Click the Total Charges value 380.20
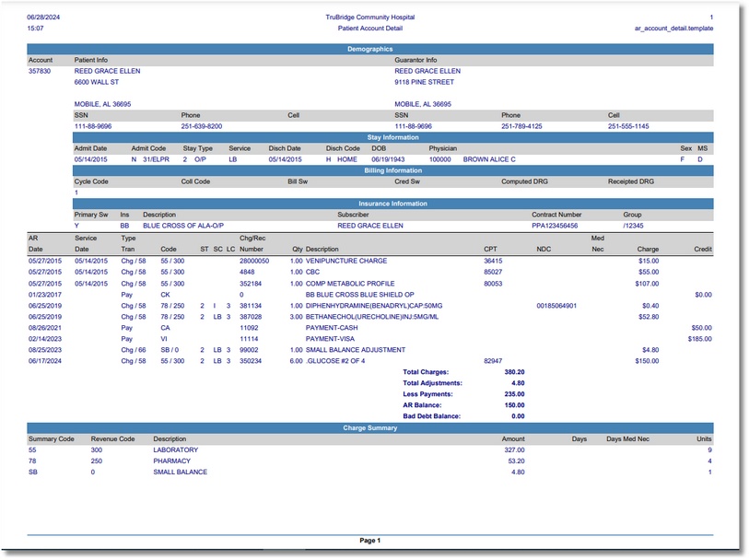 514,372
